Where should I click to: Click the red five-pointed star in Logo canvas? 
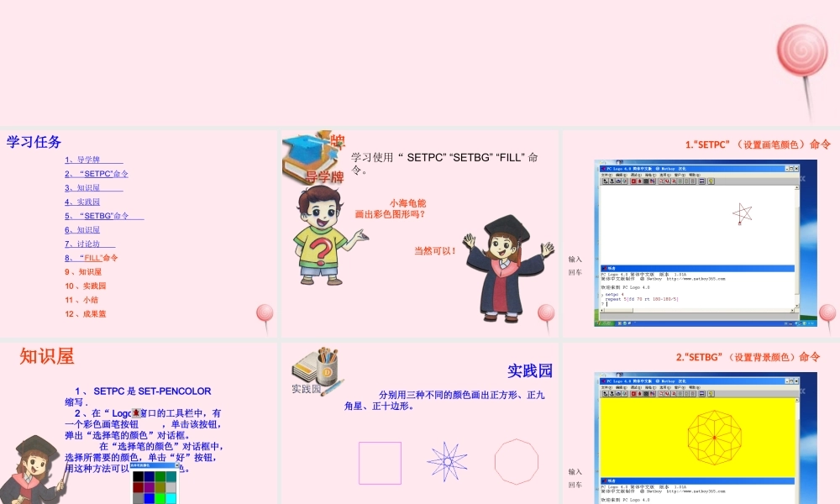[743, 213]
